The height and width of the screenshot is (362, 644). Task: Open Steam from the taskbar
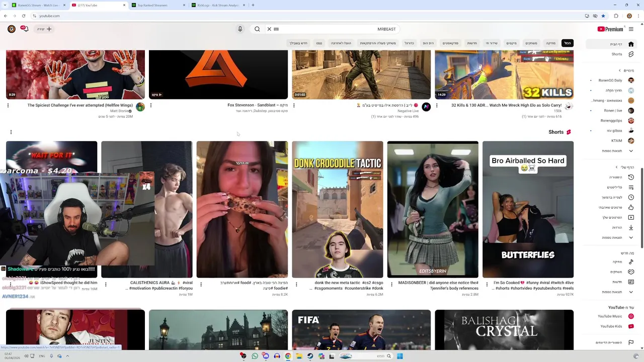coord(310,356)
